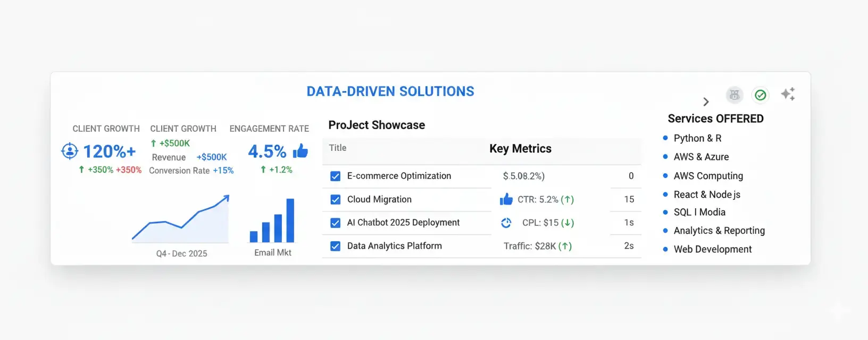The width and height of the screenshot is (868, 340).
Task: Click the green +$500K value with arrow
Action: 170,143
